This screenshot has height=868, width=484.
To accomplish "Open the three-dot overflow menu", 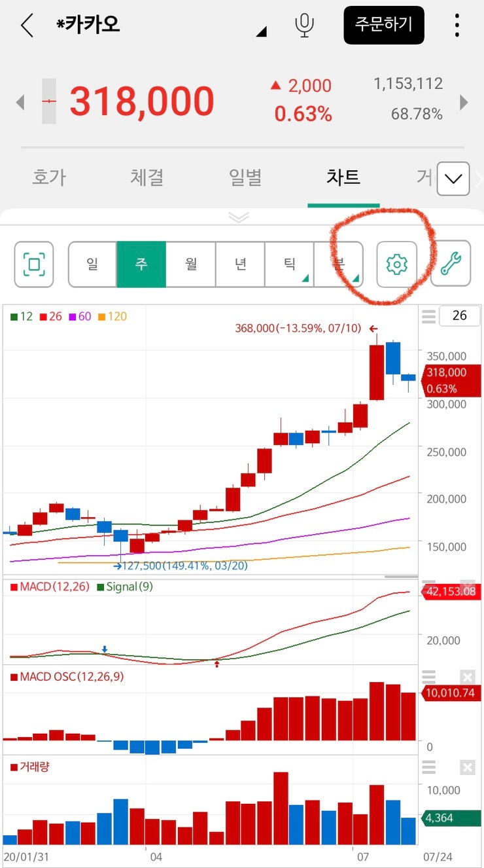I will click(457, 26).
